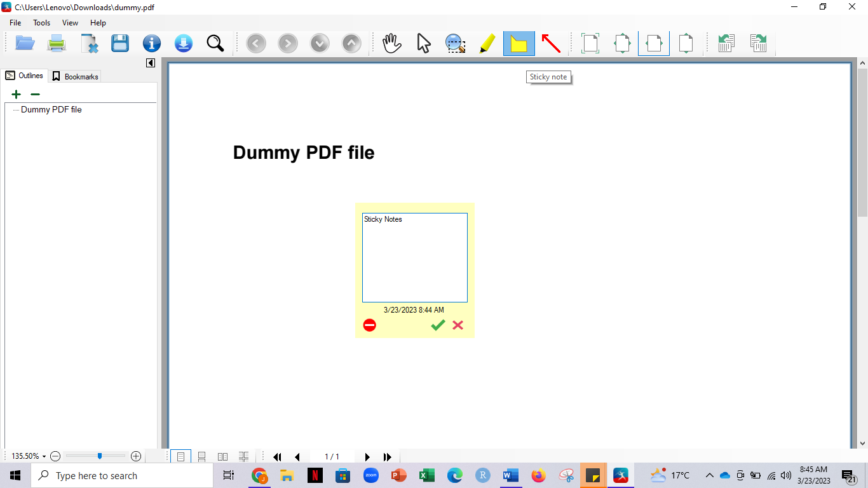
Task: Click the page number field '1 / 1'
Action: point(332,457)
